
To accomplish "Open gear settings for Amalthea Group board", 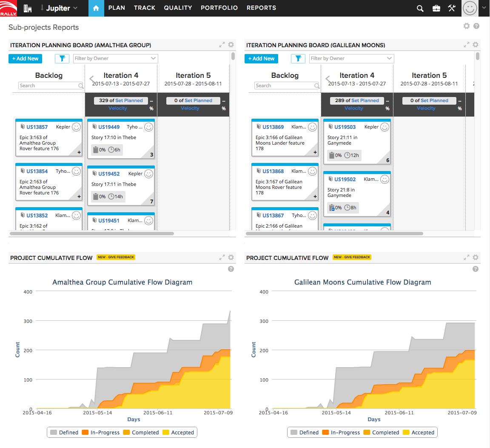I will (x=231, y=45).
